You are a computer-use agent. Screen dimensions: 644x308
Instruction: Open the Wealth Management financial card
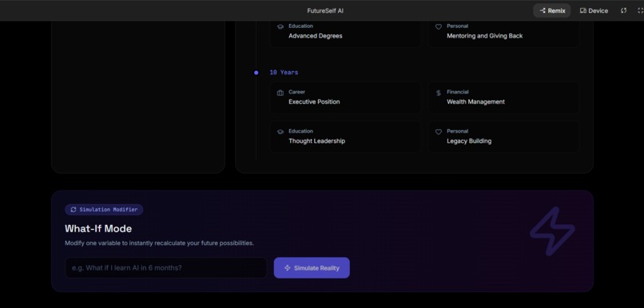pyautogui.click(x=504, y=97)
